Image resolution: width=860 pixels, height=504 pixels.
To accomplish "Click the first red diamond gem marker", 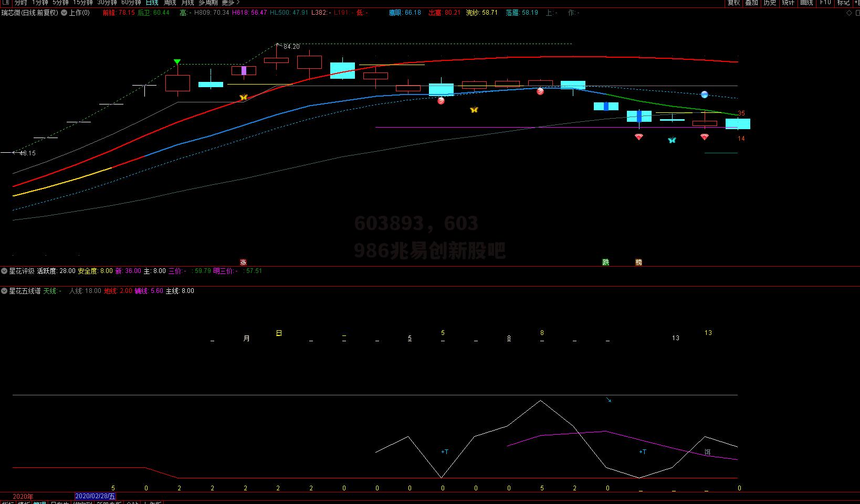I will pyautogui.click(x=639, y=137).
